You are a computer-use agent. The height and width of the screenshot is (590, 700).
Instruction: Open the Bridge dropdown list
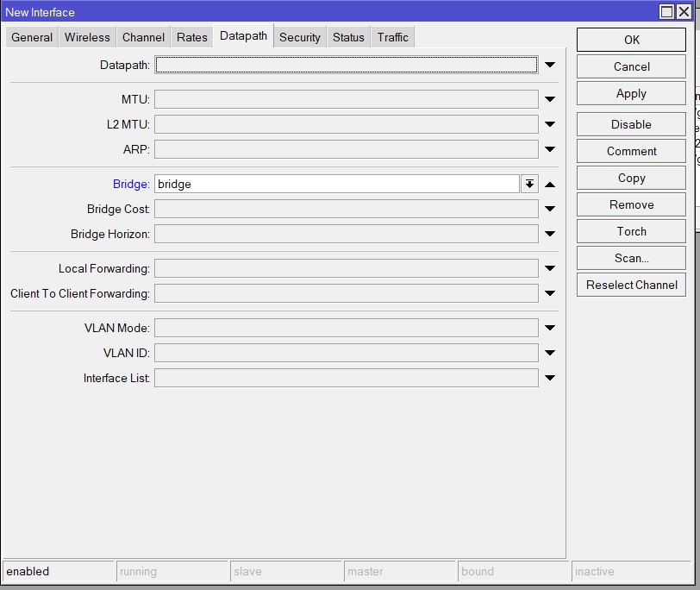tap(529, 184)
